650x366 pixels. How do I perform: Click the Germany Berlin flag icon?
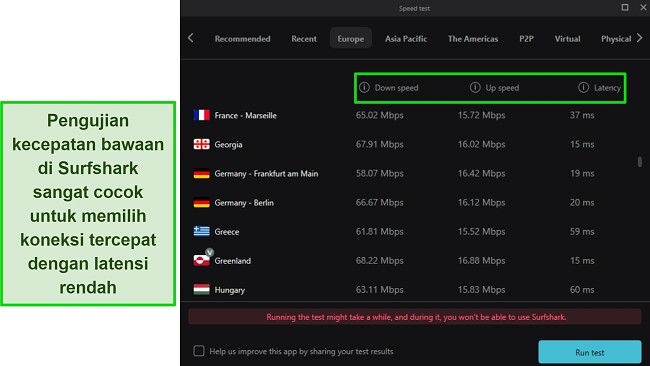[201, 203]
